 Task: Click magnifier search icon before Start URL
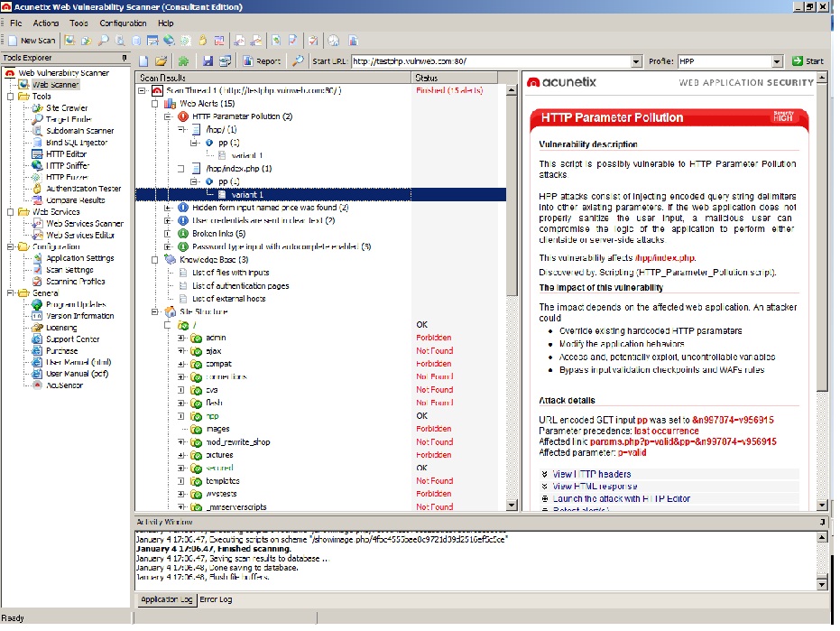pyautogui.click(x=298, y=61)
